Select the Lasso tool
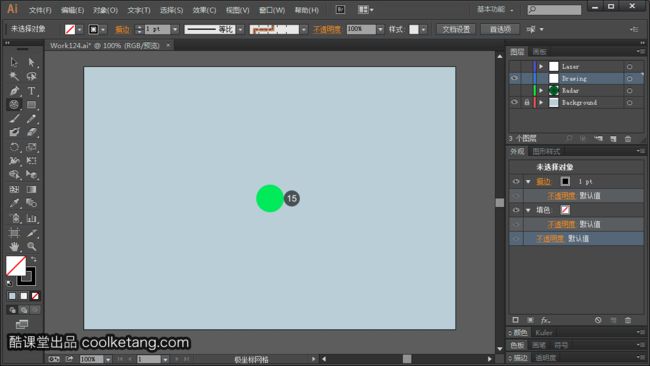This screenshot has height=366, width=650. tap(31, 76)
